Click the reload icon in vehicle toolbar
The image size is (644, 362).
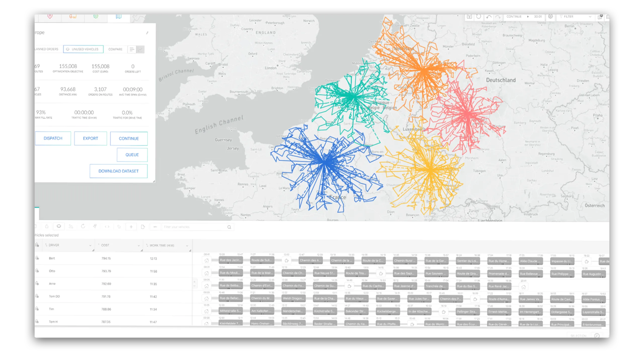click(x=83, y=227)
